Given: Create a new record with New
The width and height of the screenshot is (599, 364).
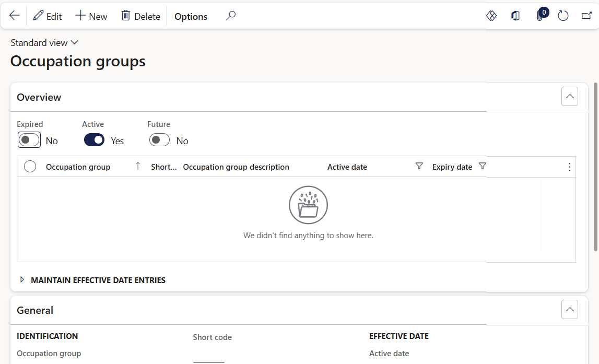Looking at the screenshot, I should click(x=91, y=16).
